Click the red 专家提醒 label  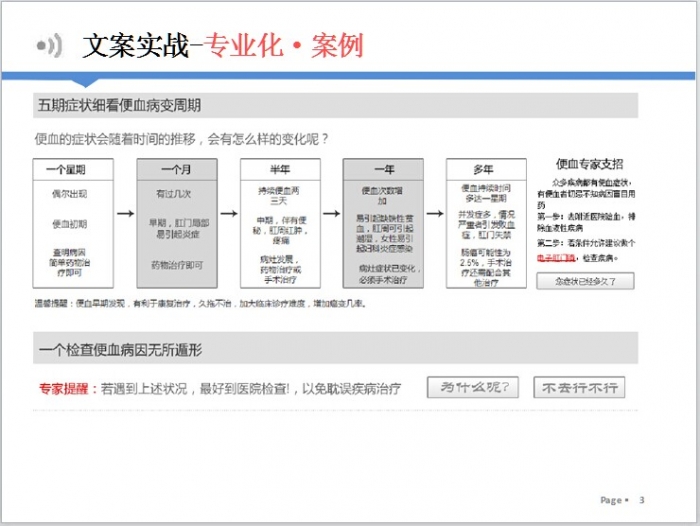[x=63, y=388]
